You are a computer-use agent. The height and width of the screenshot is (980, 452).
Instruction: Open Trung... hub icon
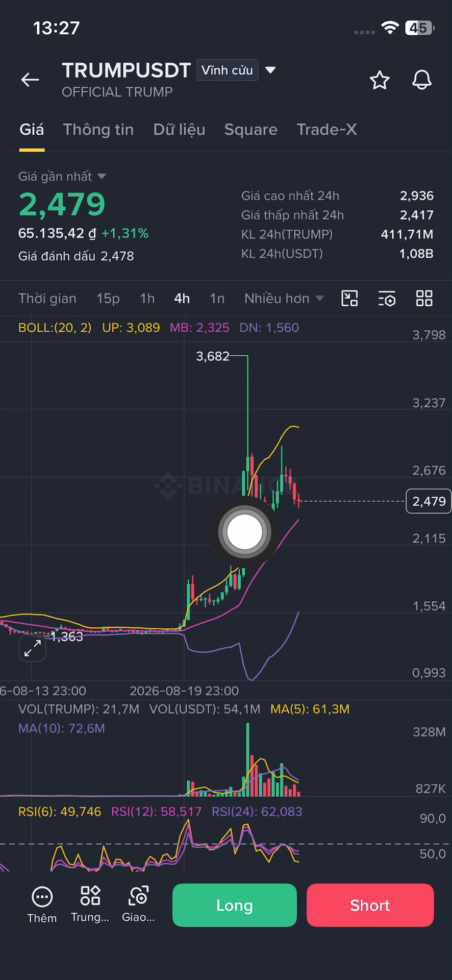[90, 904]
